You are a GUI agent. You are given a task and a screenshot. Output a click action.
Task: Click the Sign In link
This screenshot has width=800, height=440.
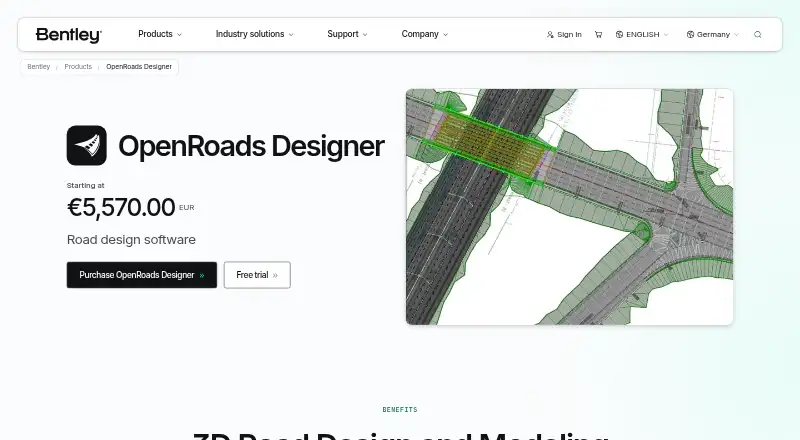point(564,34)
